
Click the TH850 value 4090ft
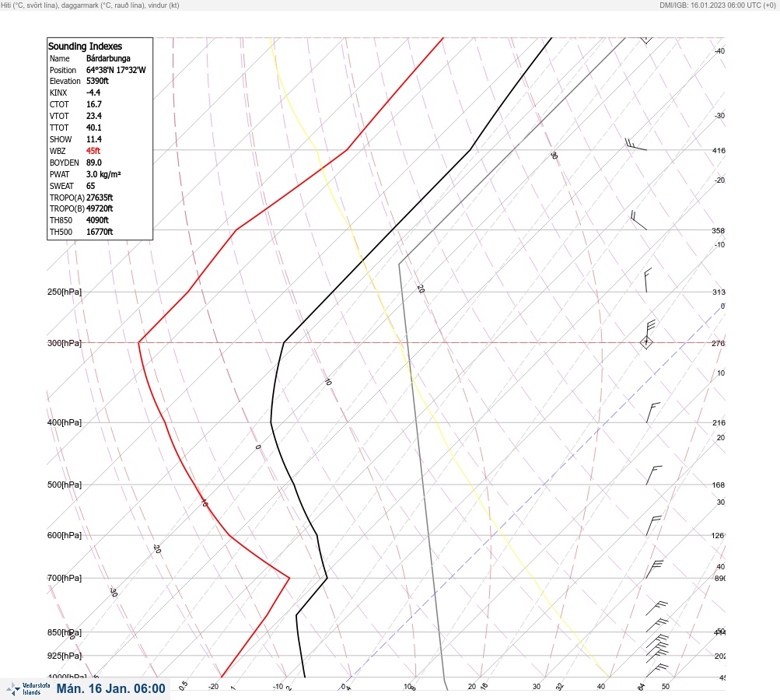coord(97,220)
